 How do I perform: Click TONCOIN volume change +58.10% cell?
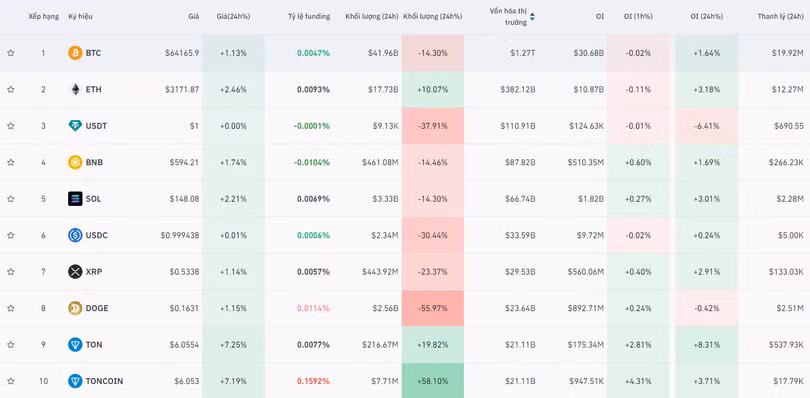point(432,381)
